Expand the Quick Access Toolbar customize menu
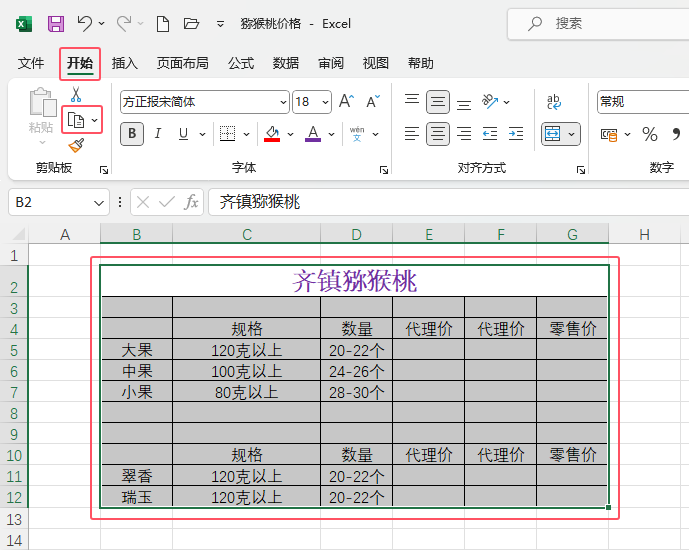 (x=220, y=24)
